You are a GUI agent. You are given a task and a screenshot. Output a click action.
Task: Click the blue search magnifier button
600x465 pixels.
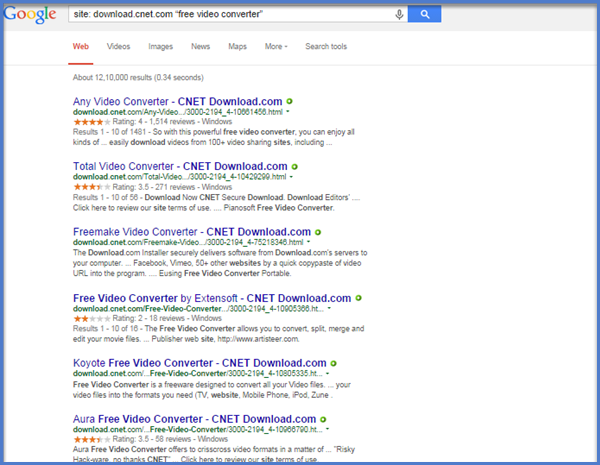[x=424, y=14]
